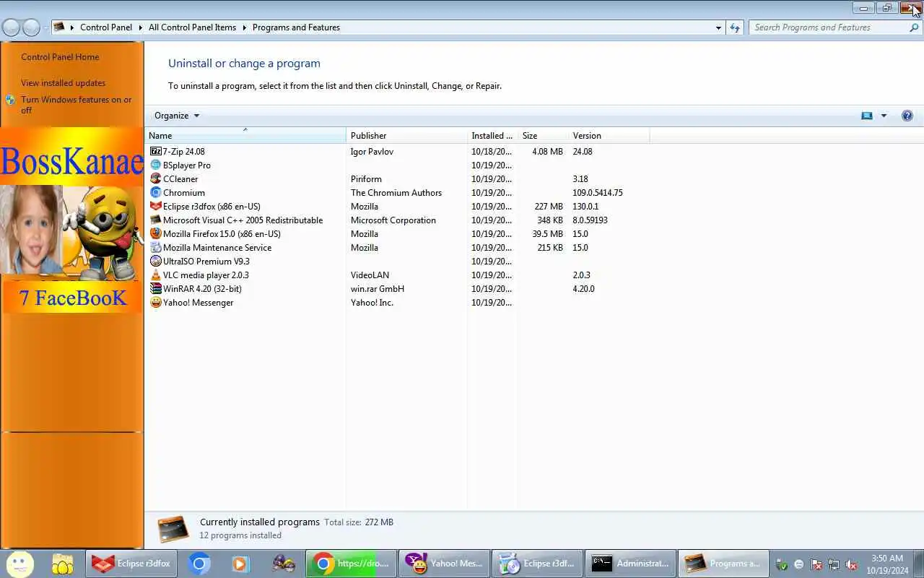Click the refresh button beside address bar

pos(735,27)
